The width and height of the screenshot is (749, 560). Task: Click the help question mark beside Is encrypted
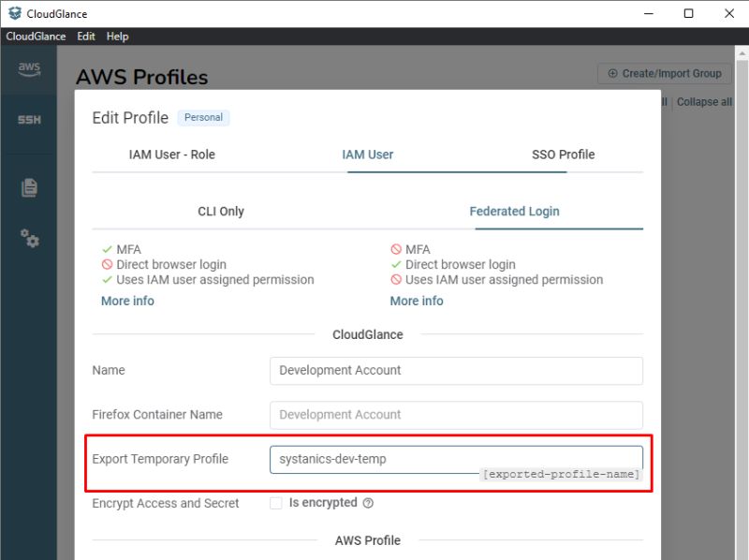(x=369, y=503)
